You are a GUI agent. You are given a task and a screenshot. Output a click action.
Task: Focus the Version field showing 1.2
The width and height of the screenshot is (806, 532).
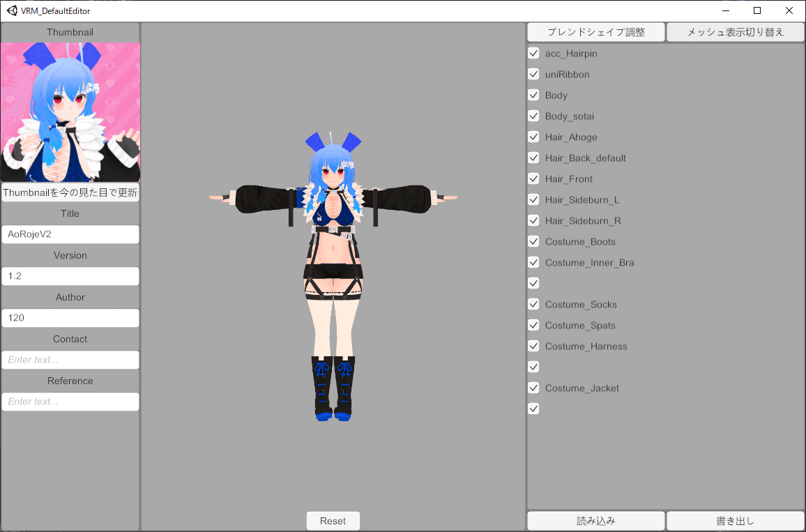70,276
